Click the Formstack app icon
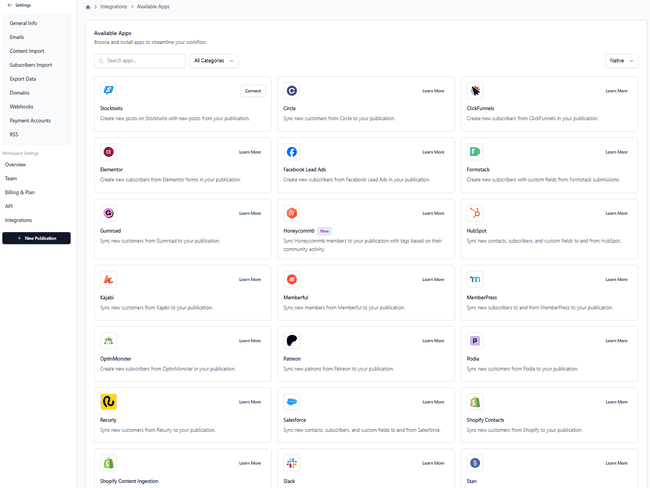The image size is (650, 488). [475, 152]
